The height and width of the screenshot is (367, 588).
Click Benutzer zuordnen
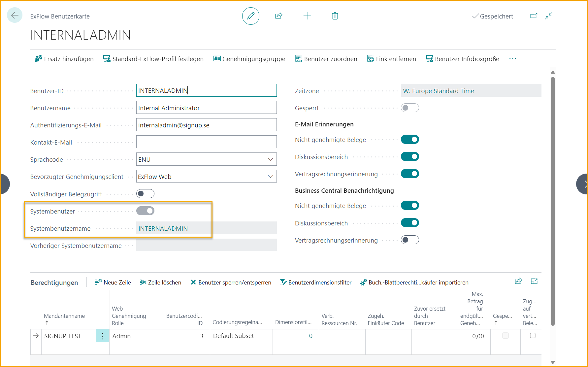[x=326, y=59]
